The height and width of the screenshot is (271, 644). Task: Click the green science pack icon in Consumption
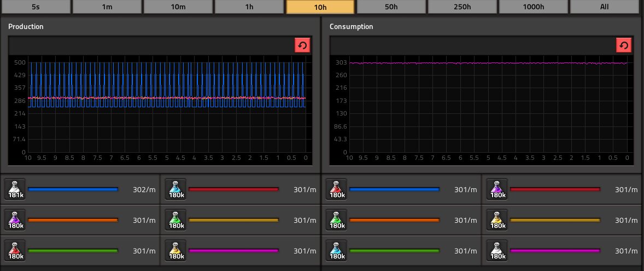[336, 220]
